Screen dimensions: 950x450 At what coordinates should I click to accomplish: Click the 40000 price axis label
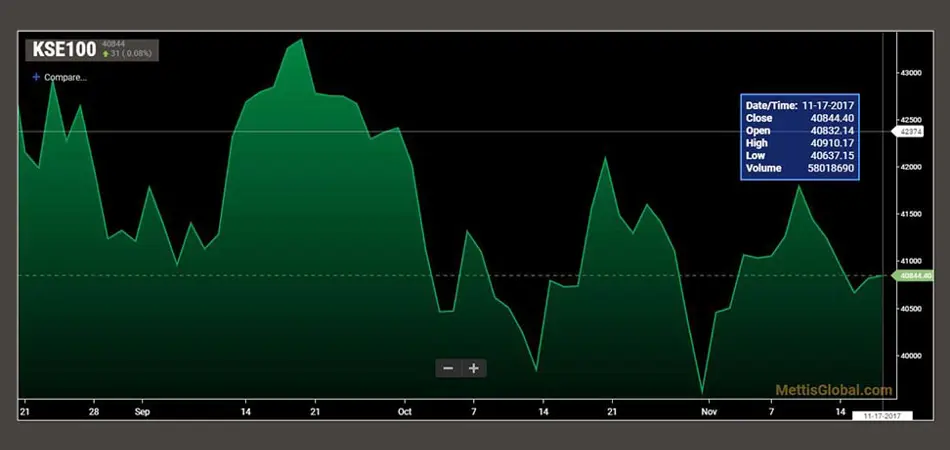pos(910,355)
